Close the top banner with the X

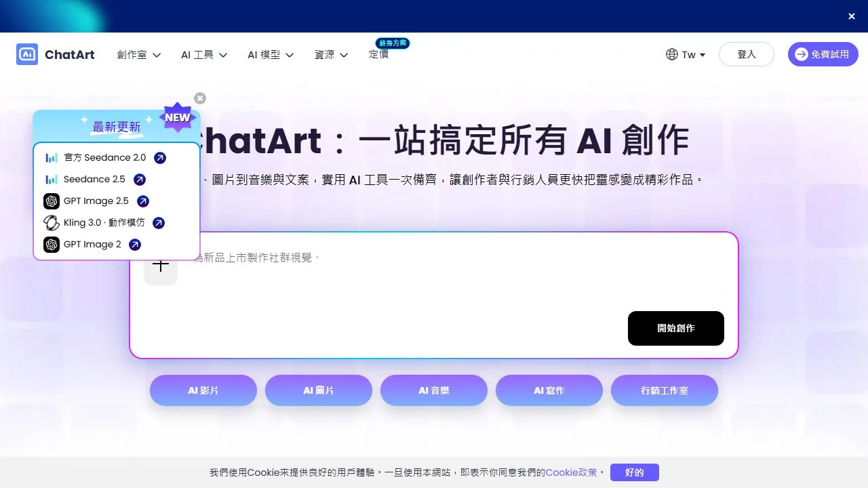852,16
